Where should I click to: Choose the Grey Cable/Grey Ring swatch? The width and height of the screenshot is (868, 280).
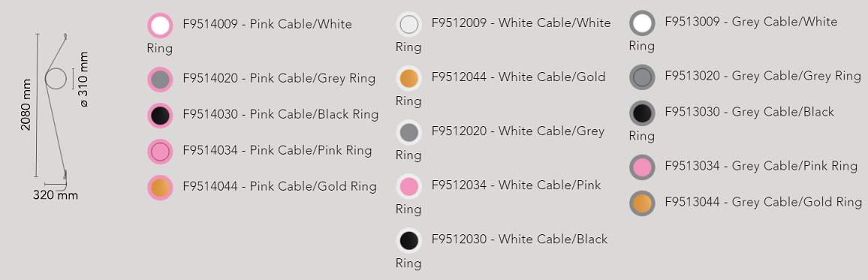pyautogui.click(x=642, y=77)
